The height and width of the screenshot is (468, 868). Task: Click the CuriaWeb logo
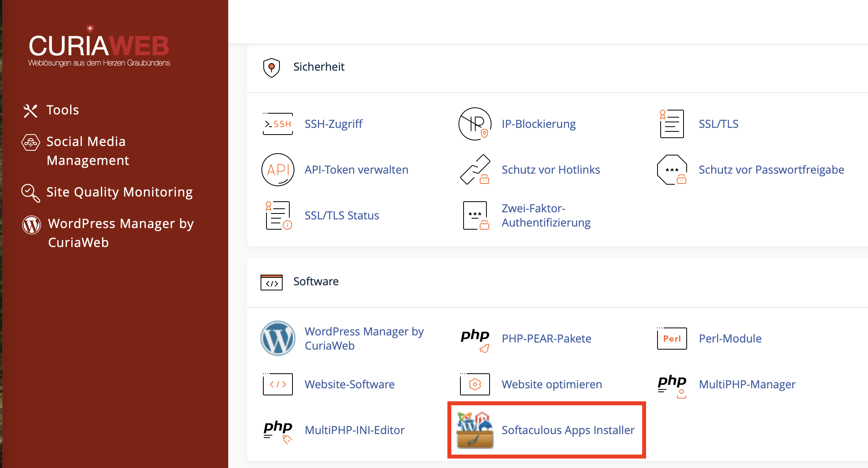coord(99,46)
